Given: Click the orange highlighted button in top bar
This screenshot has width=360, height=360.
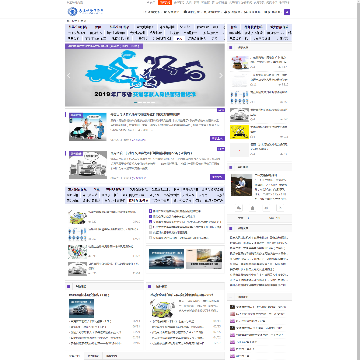Looking at the screenshot, I should [x=165, y=2].
